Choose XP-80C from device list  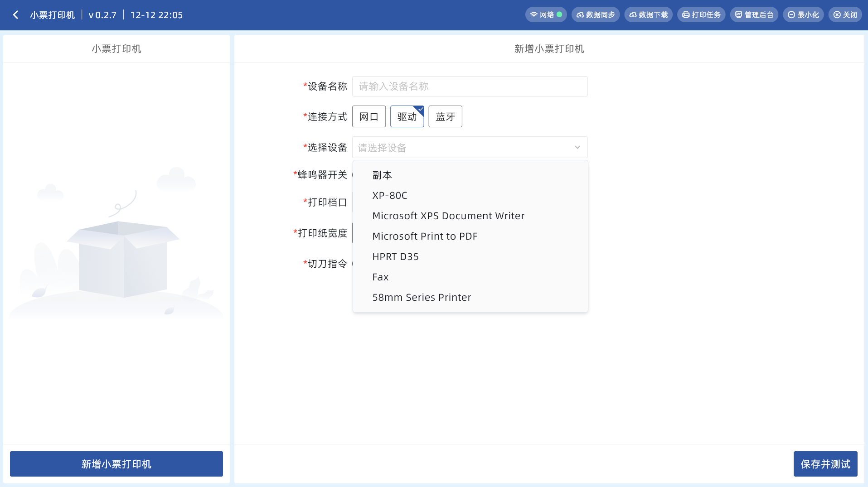tap(389, 196)
